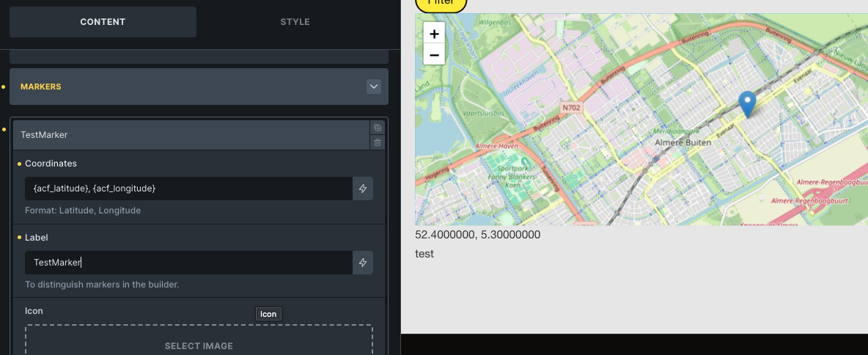This screenshot has width=868, height=355.
Task: Delete the TestMarker item with trash icon
Action: [377, 142]
